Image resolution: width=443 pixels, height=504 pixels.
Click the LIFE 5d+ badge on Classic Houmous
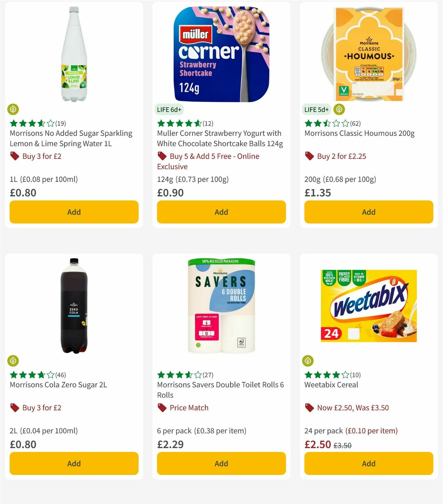tap(316, 110)
